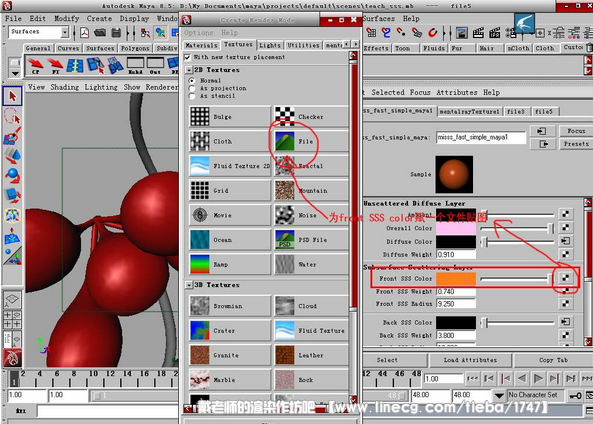Create a Cloud 3D texture
Screen dimensions: 593x424
310,306
